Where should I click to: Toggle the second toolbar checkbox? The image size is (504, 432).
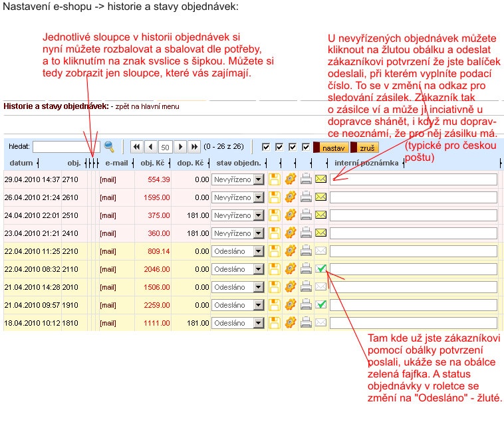279,147
